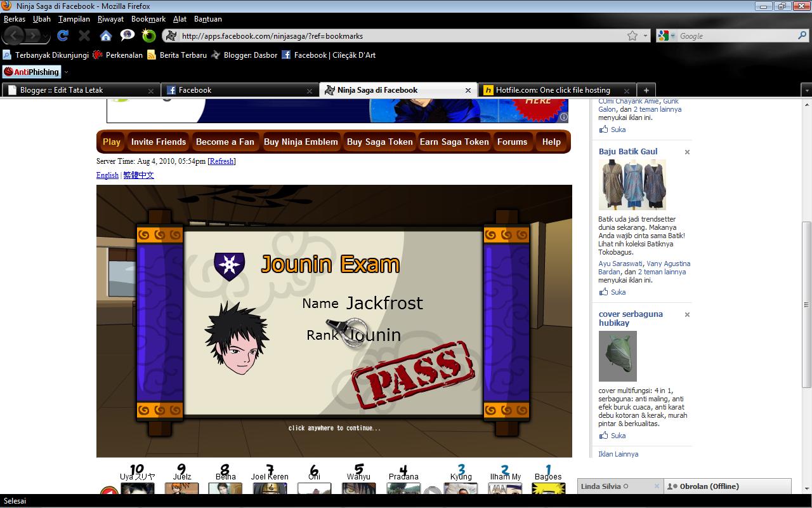Click the shuriken badge on the scroll

tap(230, 265)
